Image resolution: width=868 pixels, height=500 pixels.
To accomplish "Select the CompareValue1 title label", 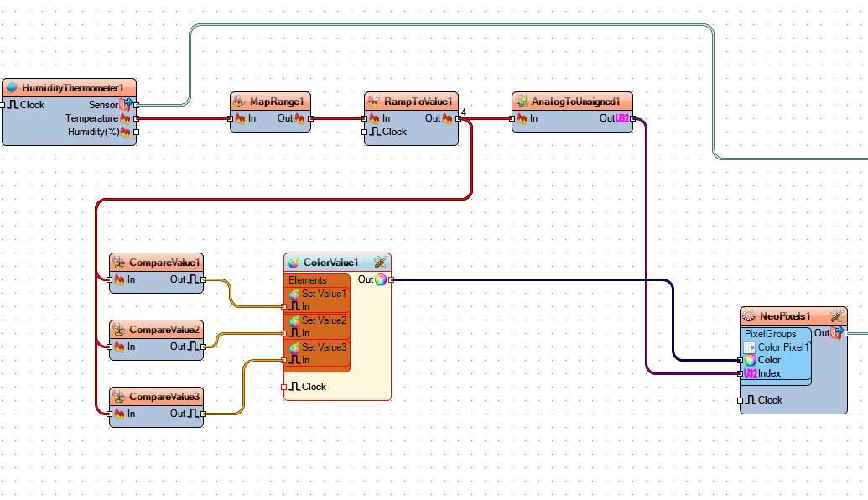I will coord(164,263).
